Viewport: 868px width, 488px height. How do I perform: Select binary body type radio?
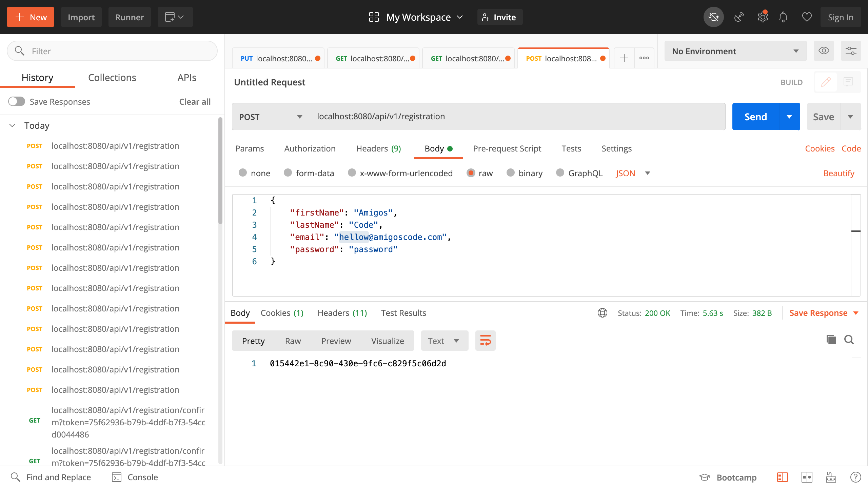point(510,173)
